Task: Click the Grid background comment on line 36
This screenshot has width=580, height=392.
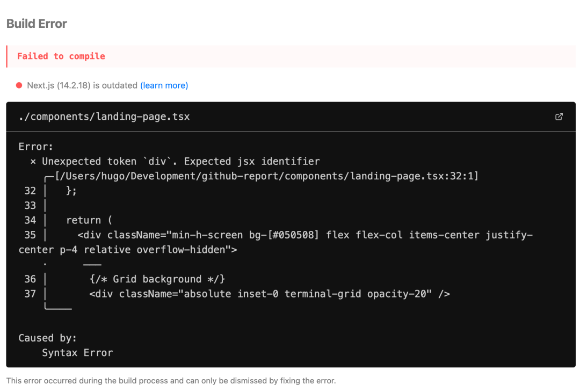Action: pos(157,279)
